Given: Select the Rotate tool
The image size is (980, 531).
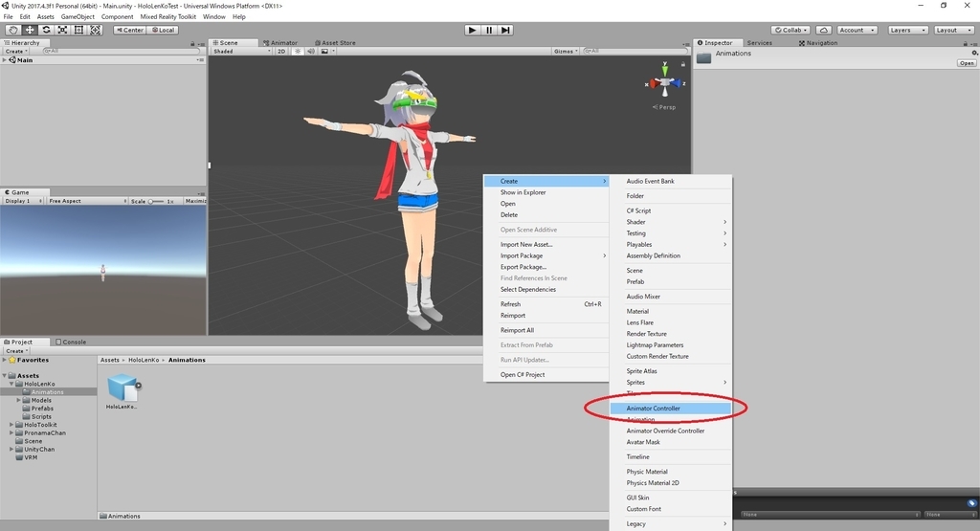Looking at the screenshot, I should [46, 30].
